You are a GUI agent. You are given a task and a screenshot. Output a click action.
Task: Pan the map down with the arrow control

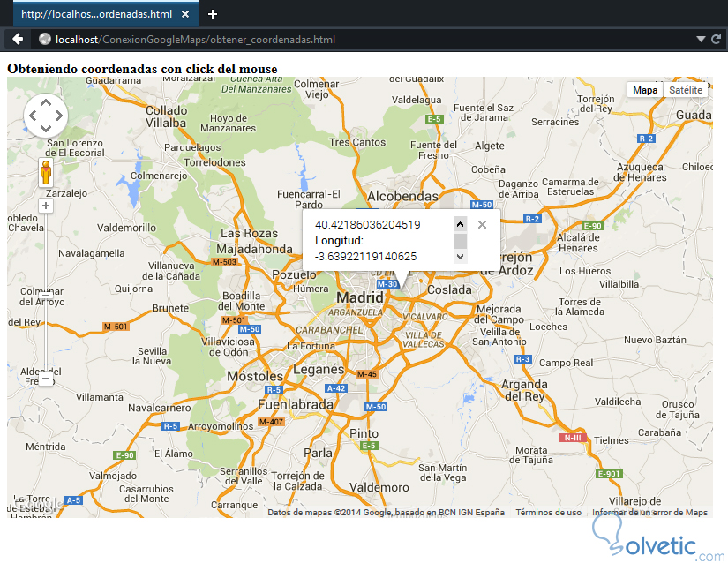point(46,128)
